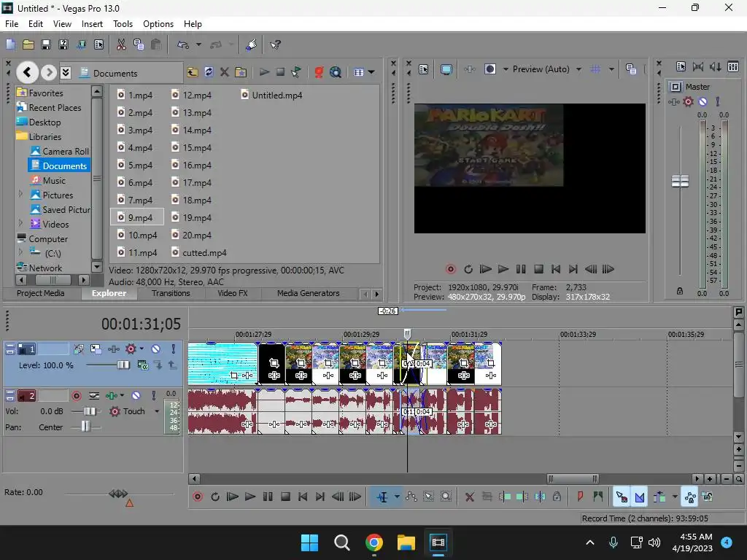
Task: Switch to the Video FX tab
Action: (x=233, y=293)
